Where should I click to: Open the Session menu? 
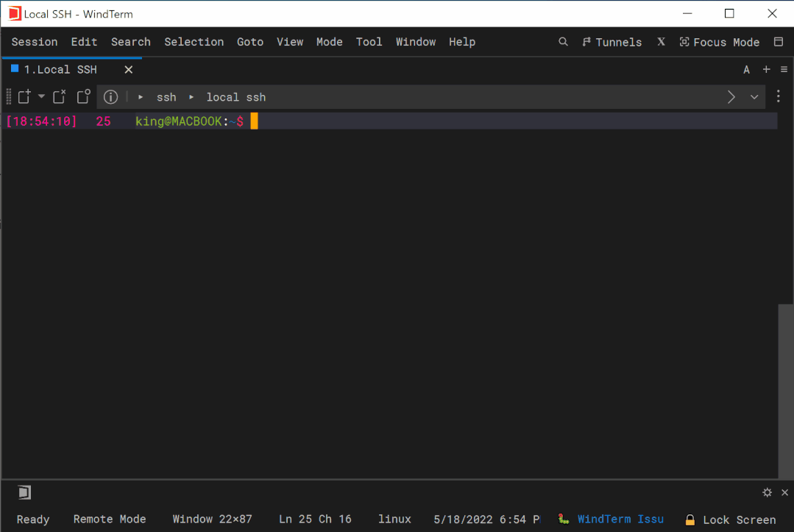(35, 42)
